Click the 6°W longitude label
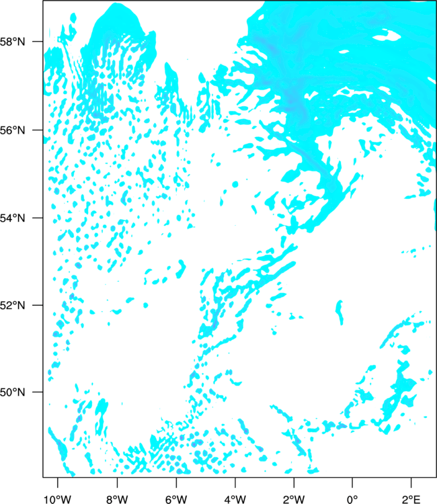This screenshot has height=504, width=437. coord(176,499)
